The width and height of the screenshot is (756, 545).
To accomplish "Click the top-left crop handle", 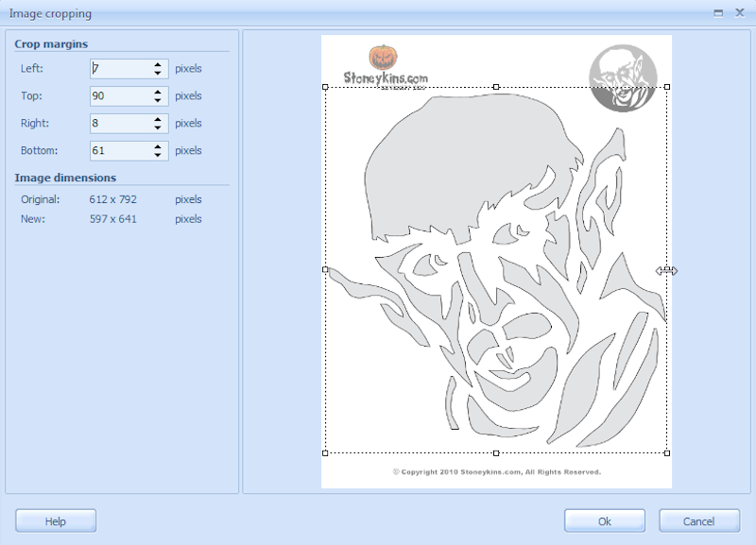I will [x=325, y=87].
